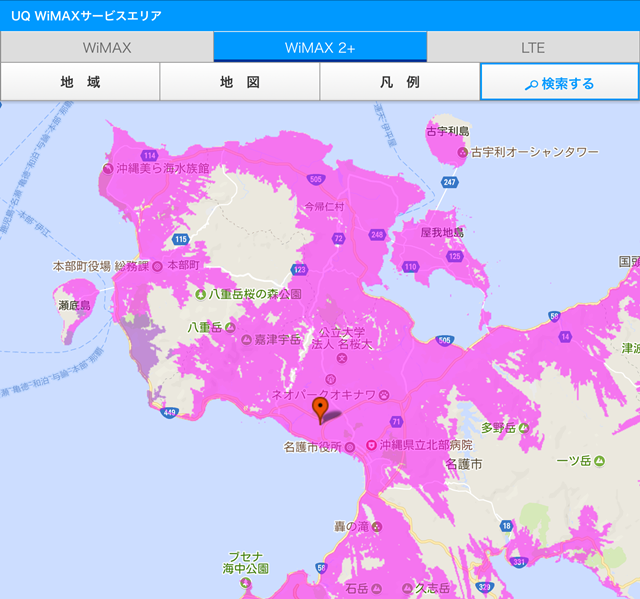
Task: Click the ブセナ海中公園 marker icon
Action: pos(245,583)
